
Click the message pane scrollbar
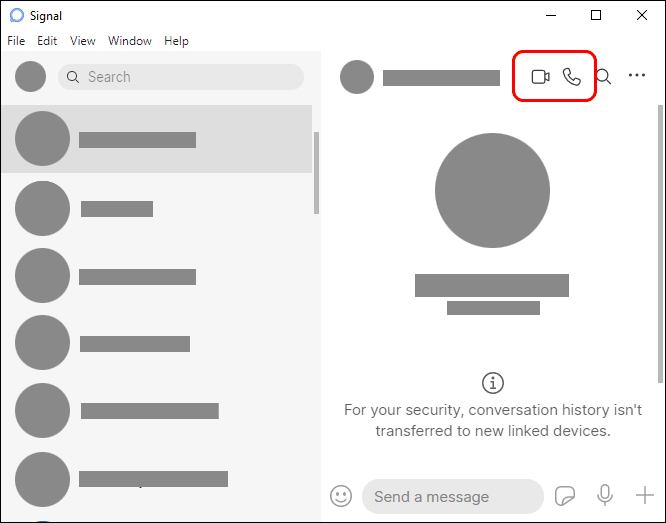click(660, 244)
